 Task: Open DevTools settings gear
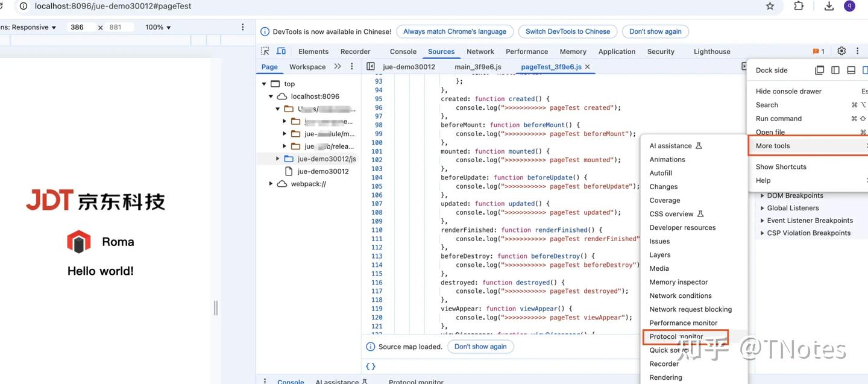point(841,51)
